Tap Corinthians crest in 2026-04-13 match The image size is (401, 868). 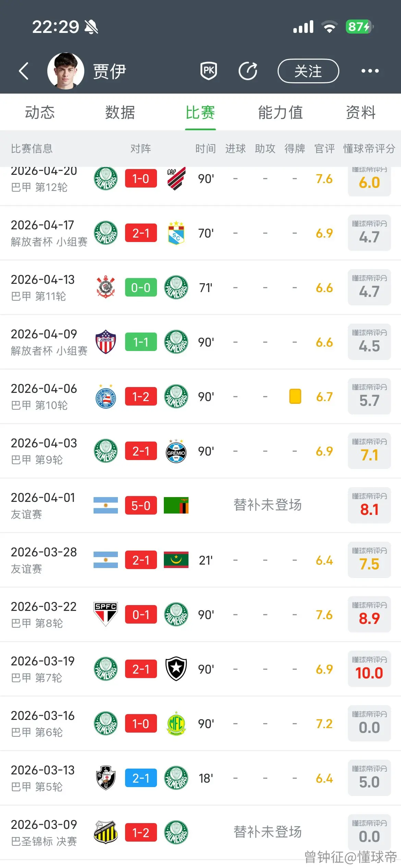pos(106,287)
